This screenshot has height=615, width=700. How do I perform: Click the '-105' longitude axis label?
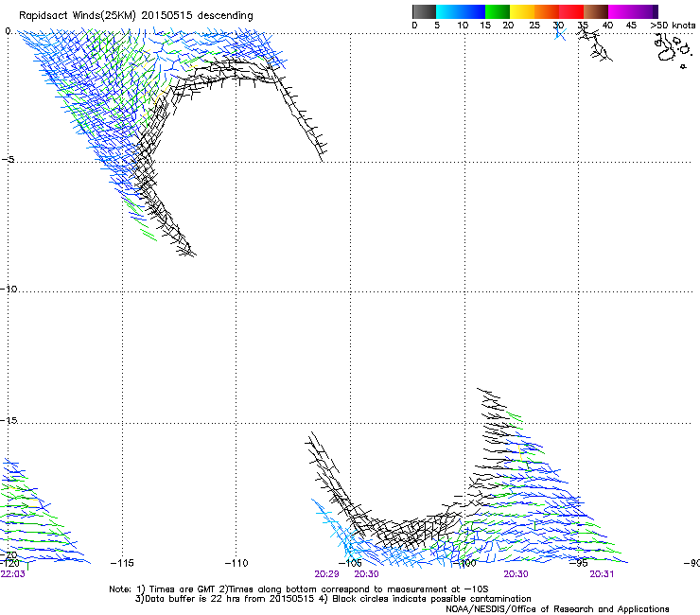(x=350, y=563)
